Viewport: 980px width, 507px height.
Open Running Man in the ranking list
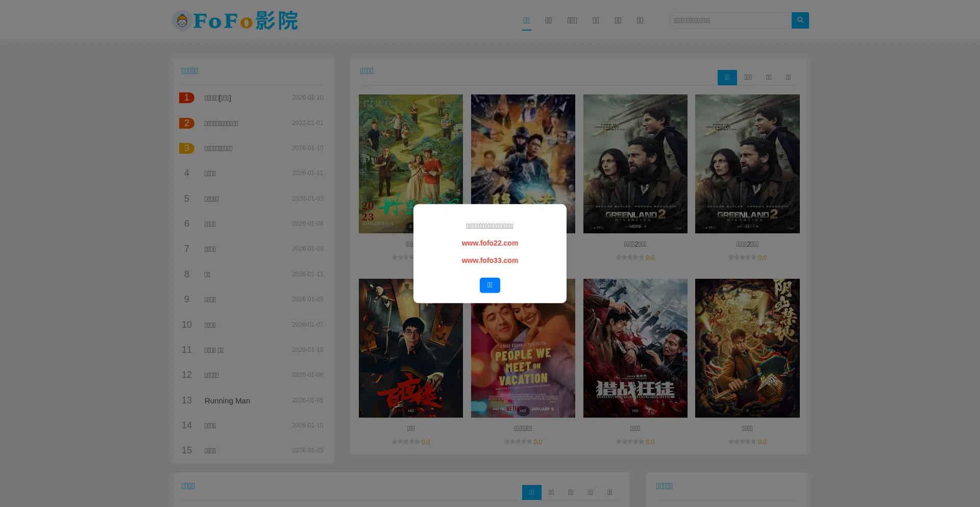[227, 401]
